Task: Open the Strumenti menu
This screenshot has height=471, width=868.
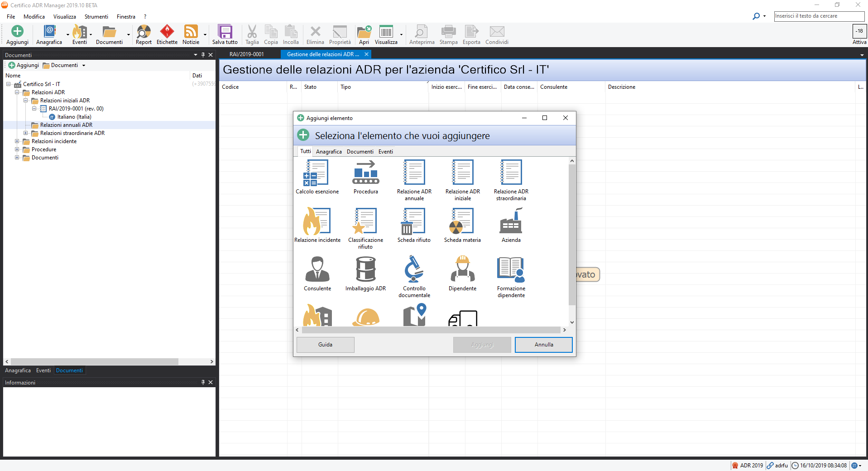Action: point(96,17)
